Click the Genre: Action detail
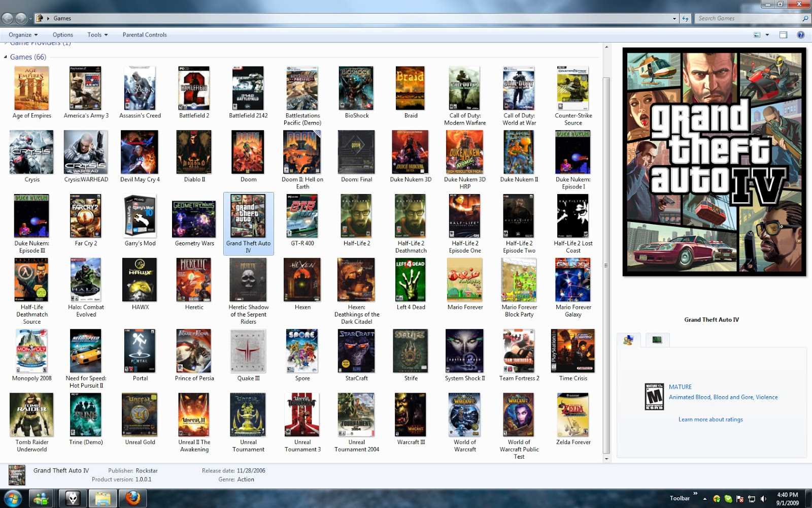The height and width of the screenshot is (508, 812). tap(236, 480)
